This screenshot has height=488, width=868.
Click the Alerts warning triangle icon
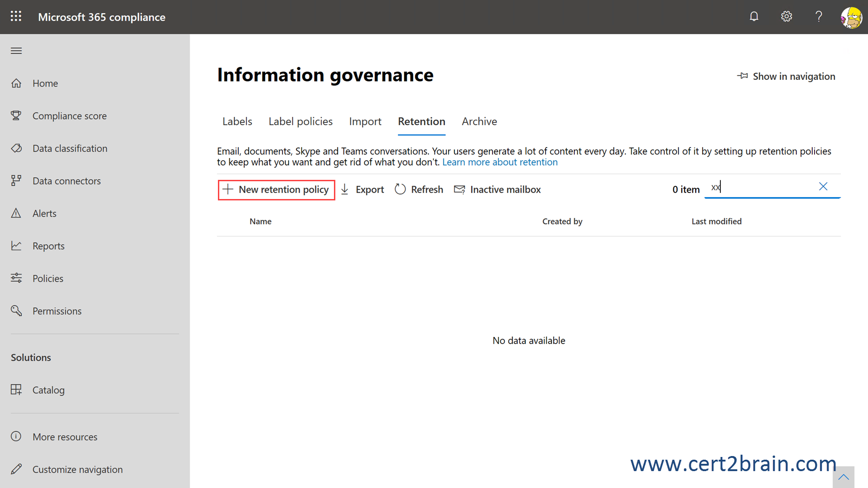[x=16, y=213]
